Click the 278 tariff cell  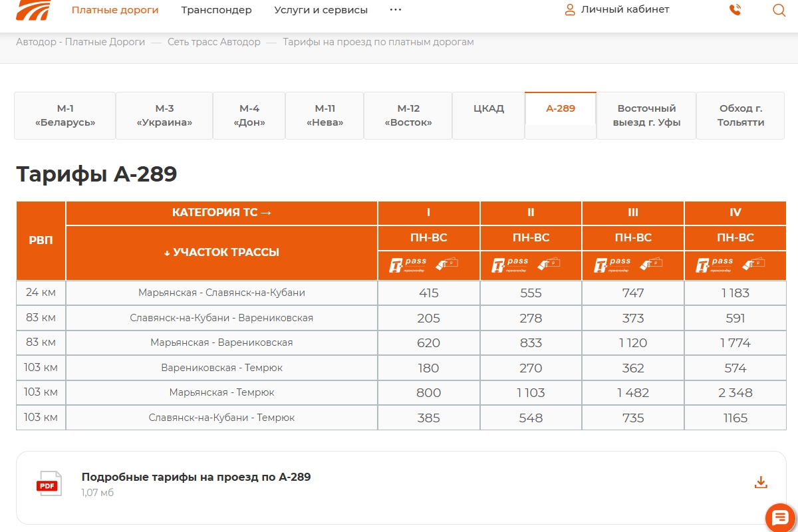pos(531,318)
